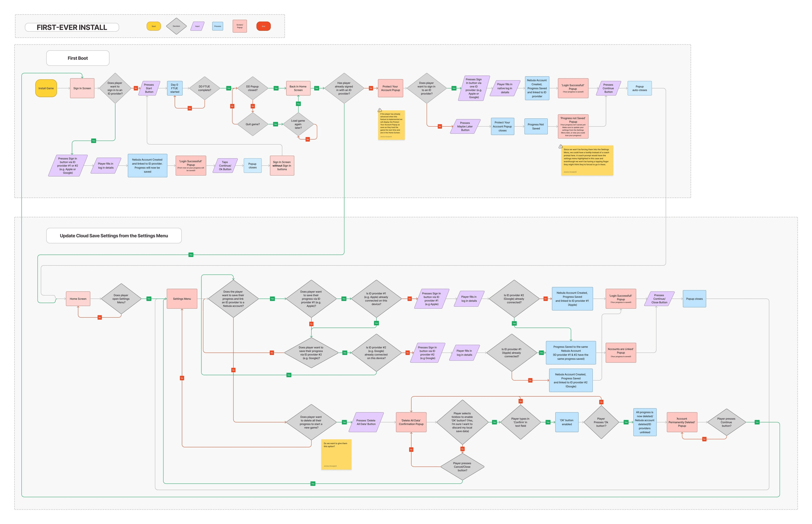812x524 pixels.
Task: Select Sign In Screen without Sign In buttons
Action: 282,166
